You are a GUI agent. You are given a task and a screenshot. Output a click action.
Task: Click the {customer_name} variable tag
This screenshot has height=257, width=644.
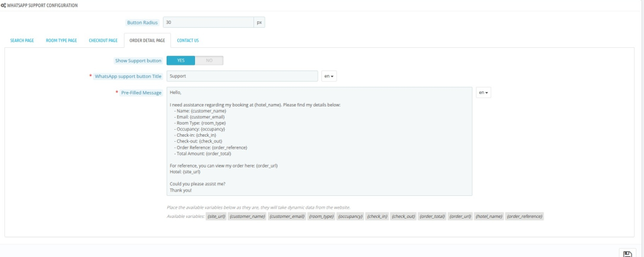247,216
